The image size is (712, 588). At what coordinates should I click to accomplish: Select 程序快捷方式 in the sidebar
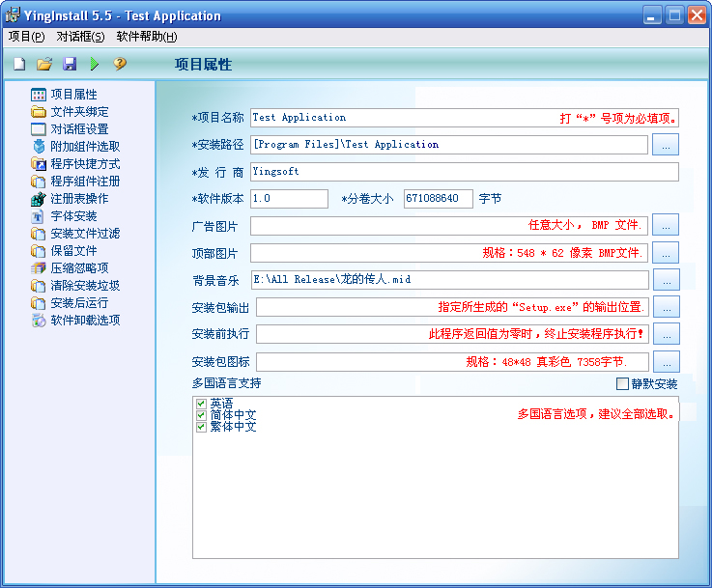pyautogui.click(x=85, y=164)
